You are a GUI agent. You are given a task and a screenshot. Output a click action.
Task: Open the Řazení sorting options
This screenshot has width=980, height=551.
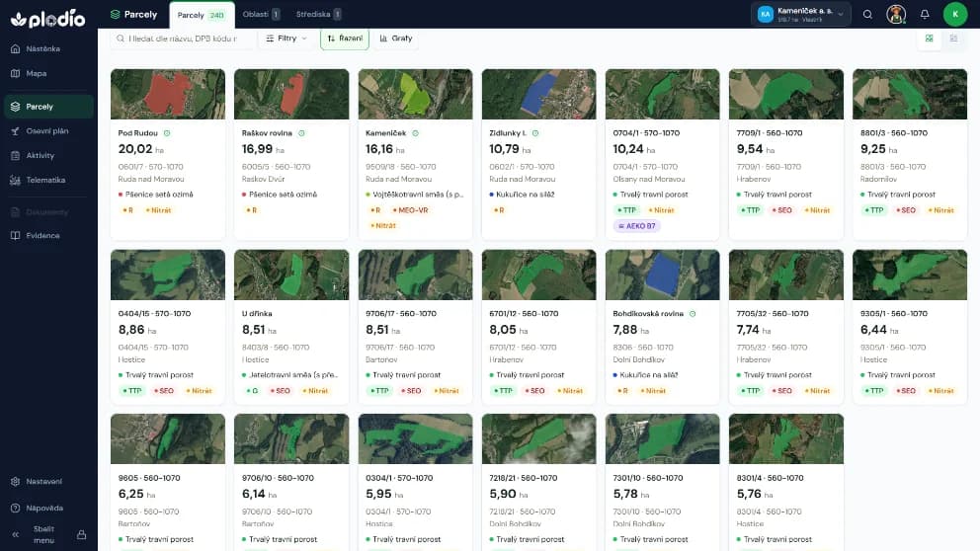pos(345,39)
